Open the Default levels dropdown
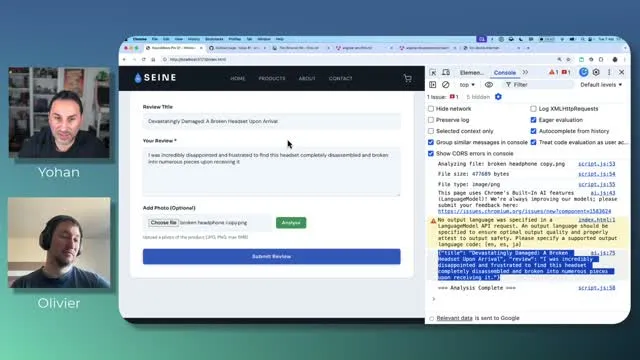The width and height of the screenshot is (640, 360). pyautogui.click(x=601, y=84)
